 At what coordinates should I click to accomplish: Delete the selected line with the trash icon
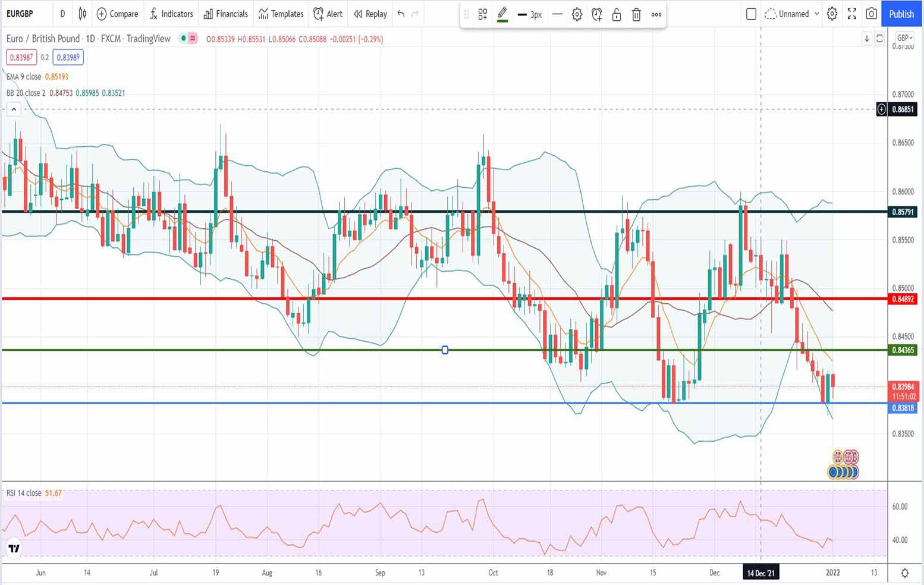pyautogui.click(x=636, y=15)
